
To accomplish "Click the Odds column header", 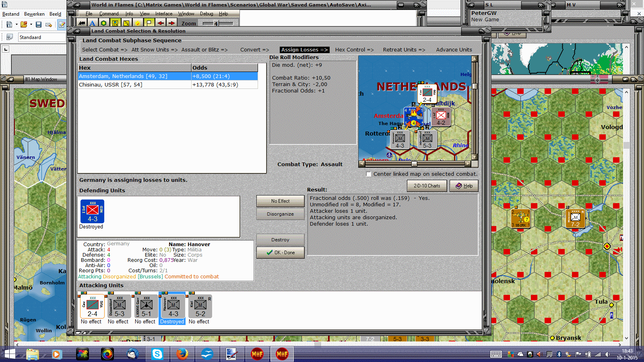I will (225, 68).
